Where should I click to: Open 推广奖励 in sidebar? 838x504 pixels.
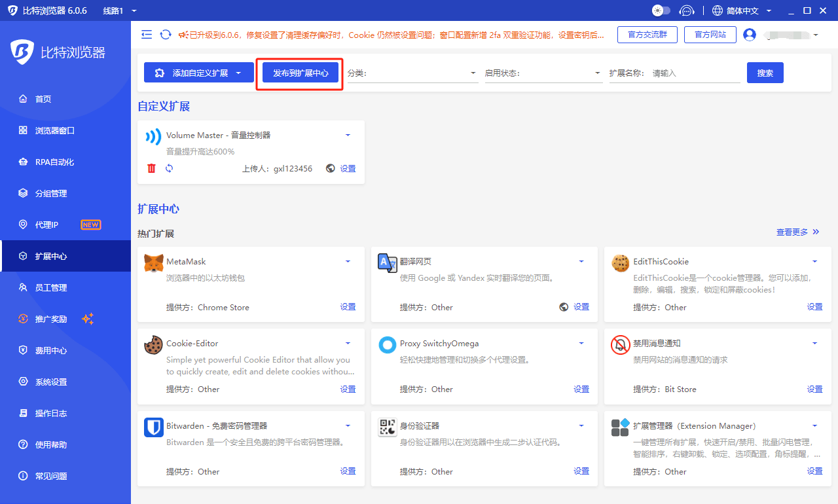click(x=65, y=319)
